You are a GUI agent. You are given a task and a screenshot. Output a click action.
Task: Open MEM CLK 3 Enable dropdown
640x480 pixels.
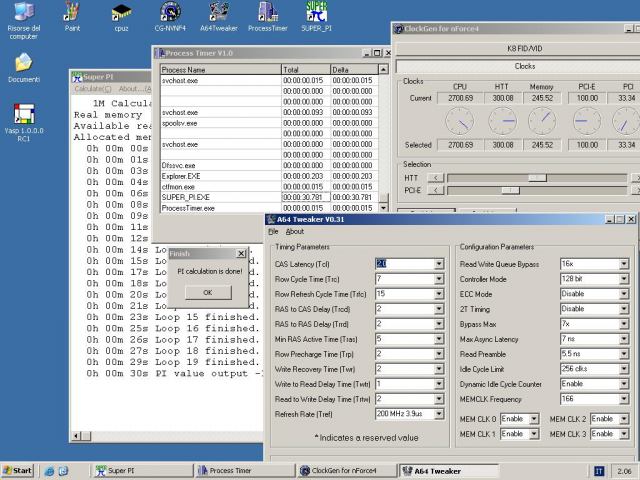(x=624, y=434)
